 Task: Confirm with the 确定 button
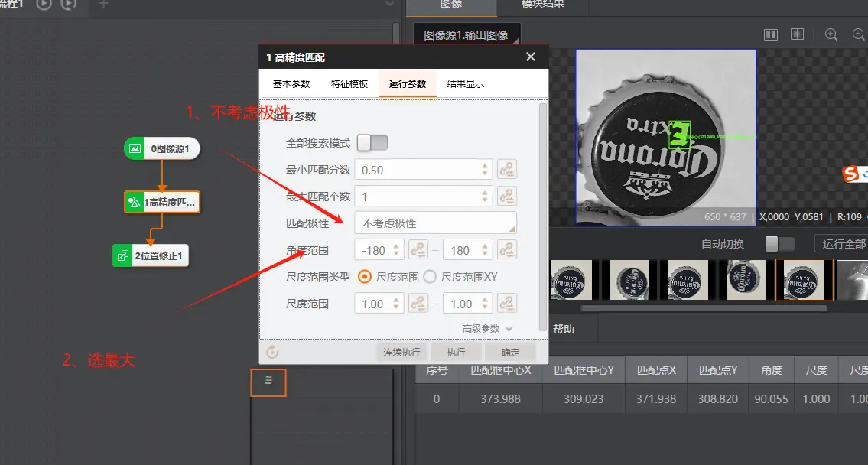(510, 352)
